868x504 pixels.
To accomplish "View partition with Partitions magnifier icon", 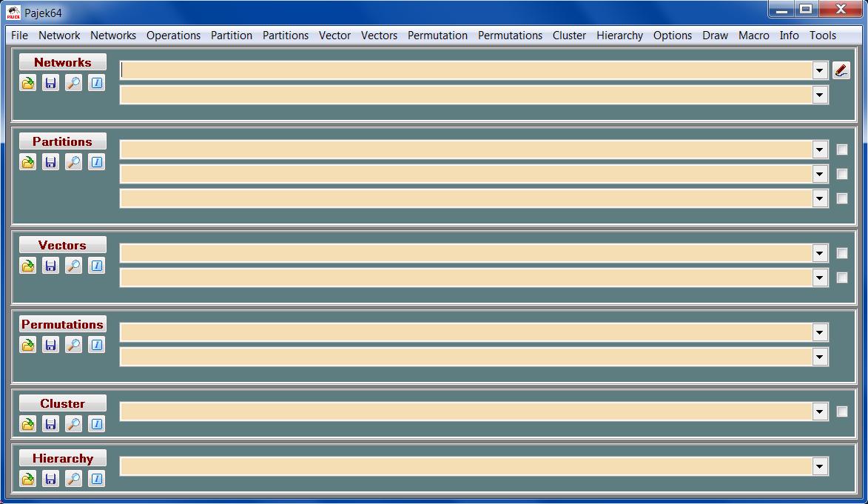I will click(73, 162).
